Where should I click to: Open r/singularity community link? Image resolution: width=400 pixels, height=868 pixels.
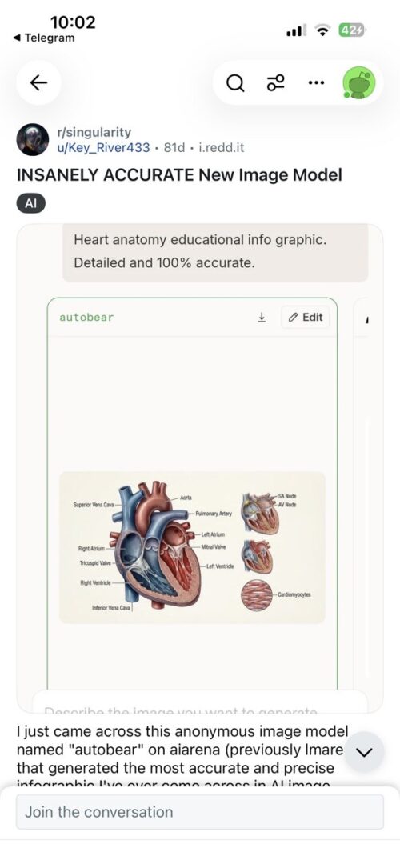[94, 132]
